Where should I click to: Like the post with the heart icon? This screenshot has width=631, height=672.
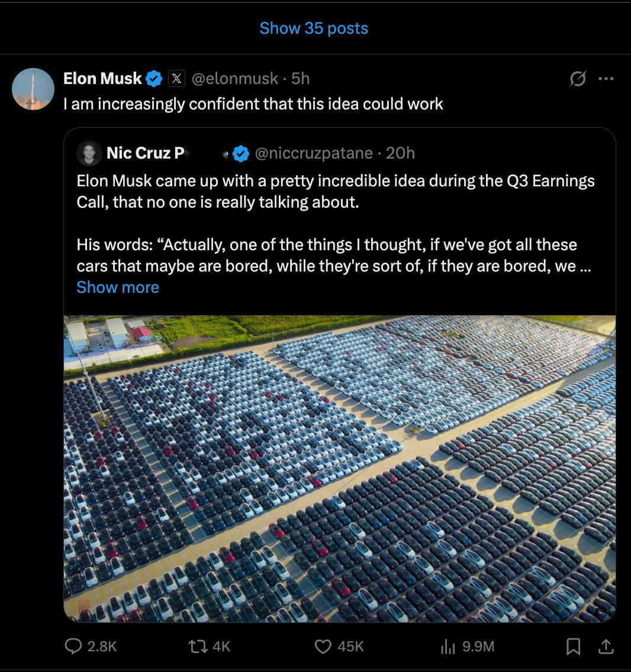(x=323, y=647)
